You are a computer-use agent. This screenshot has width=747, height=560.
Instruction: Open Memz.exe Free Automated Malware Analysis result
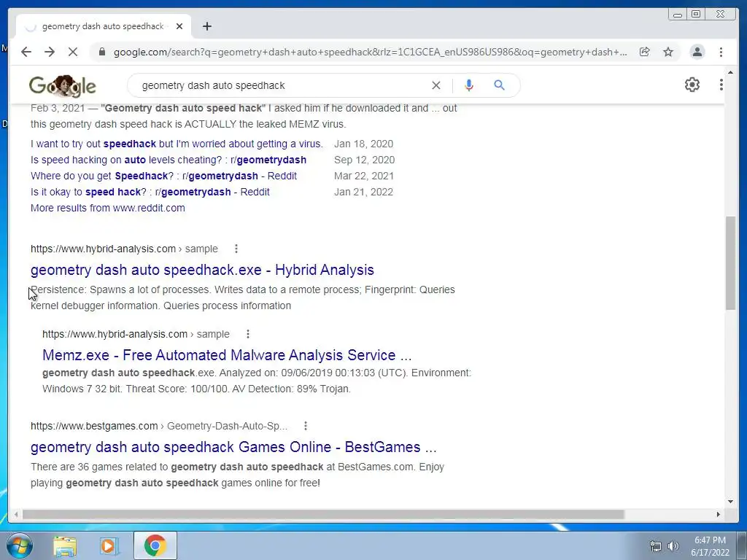coord(227,355)
